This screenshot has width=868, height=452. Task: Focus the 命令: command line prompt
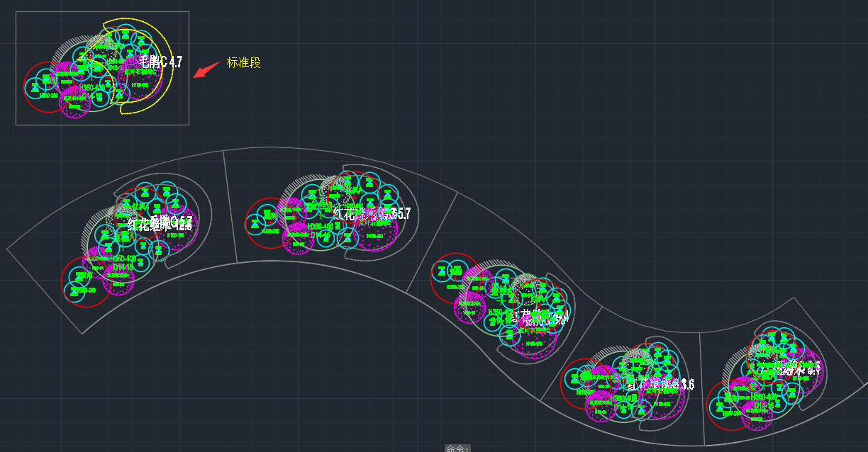(457, 448)
